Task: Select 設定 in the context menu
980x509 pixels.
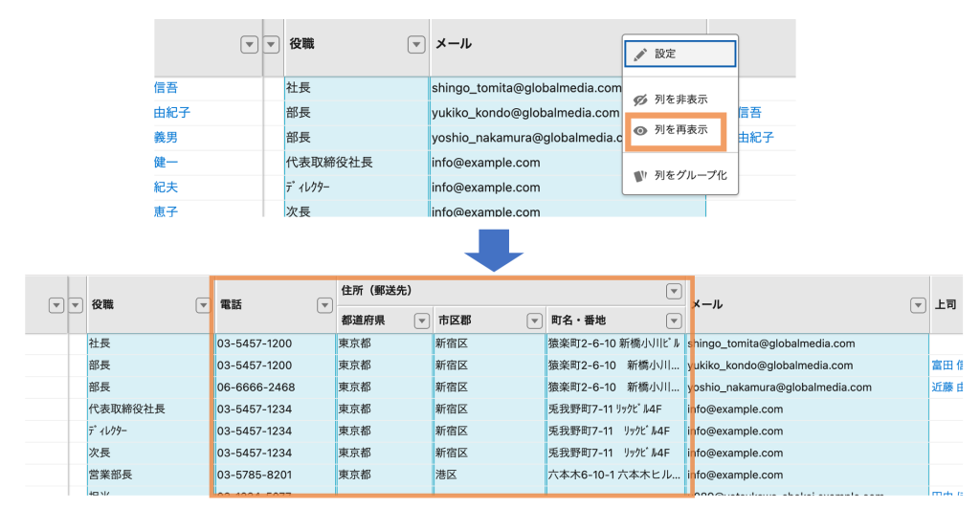Action: coord(680,54)
